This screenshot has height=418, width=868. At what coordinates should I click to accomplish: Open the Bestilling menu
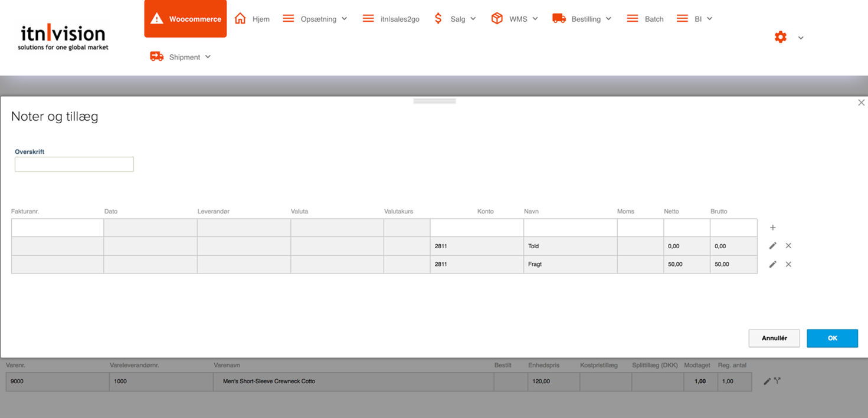pyautogui.click(x=582, y=19)
